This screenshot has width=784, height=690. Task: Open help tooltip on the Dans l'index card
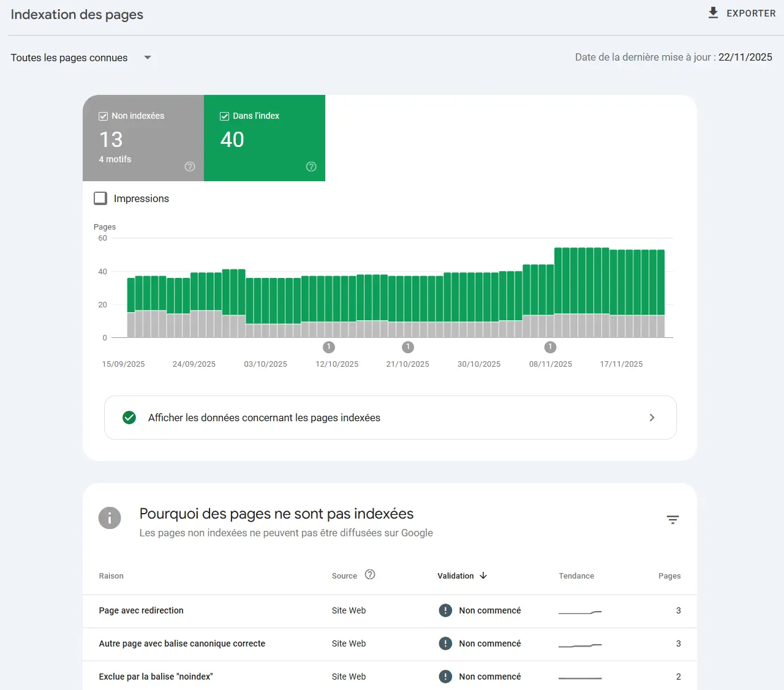coord(311,167)
